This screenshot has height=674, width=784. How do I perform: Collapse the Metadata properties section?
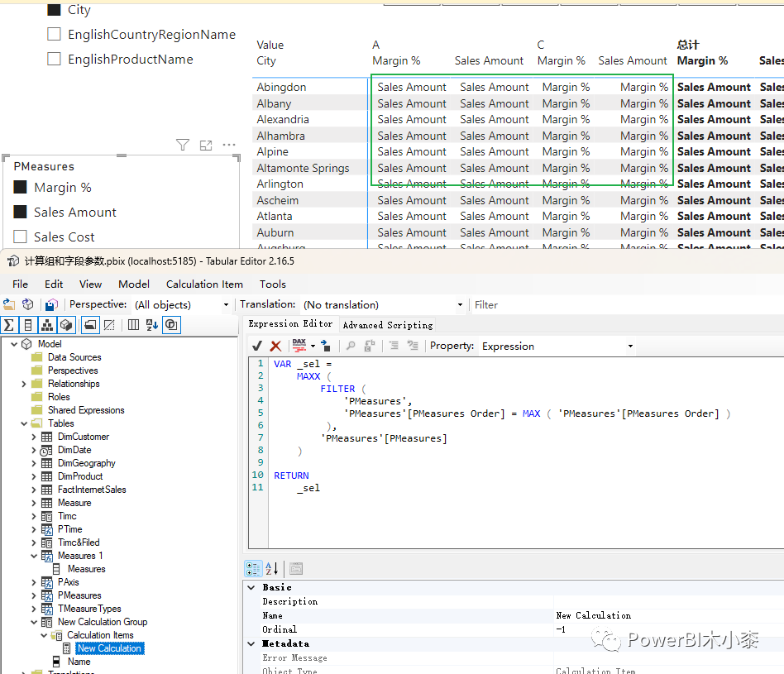[x=251, y=643]
